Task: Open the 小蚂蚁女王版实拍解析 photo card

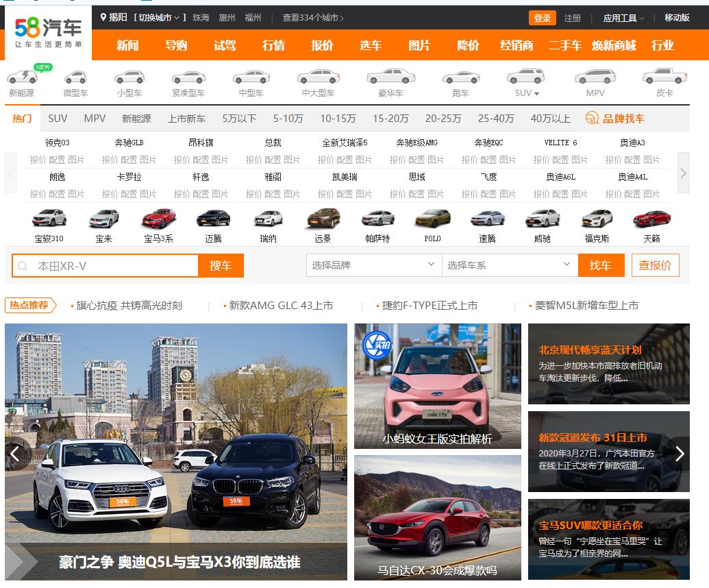Action: pyautogui.click(x=437, y=386)
